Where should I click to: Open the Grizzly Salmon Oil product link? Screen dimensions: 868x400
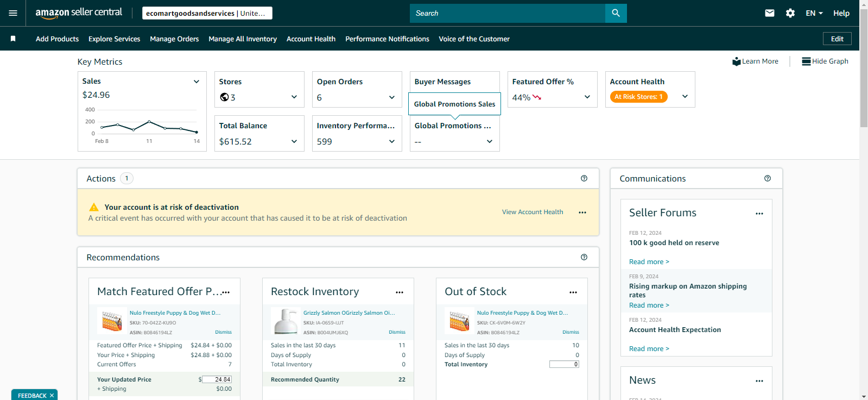coord(349,313)
